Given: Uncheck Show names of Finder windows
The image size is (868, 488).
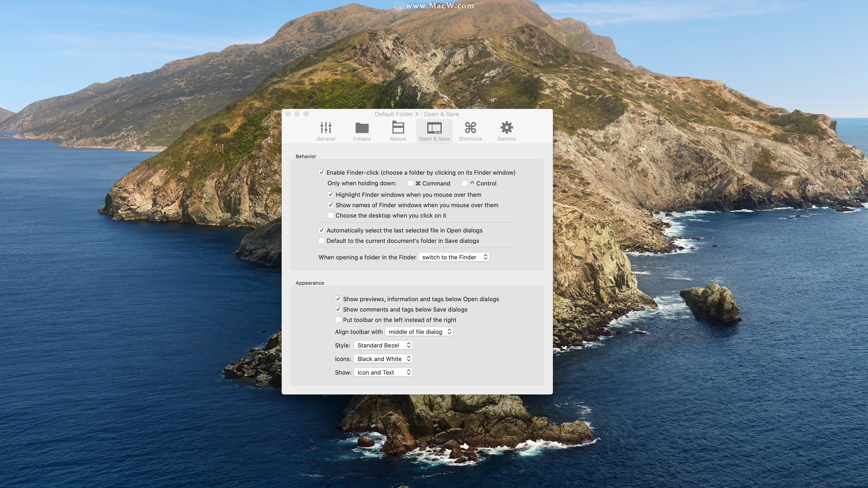Looking at the screenshot, I should pyautogui.click(x=330, y=205).
